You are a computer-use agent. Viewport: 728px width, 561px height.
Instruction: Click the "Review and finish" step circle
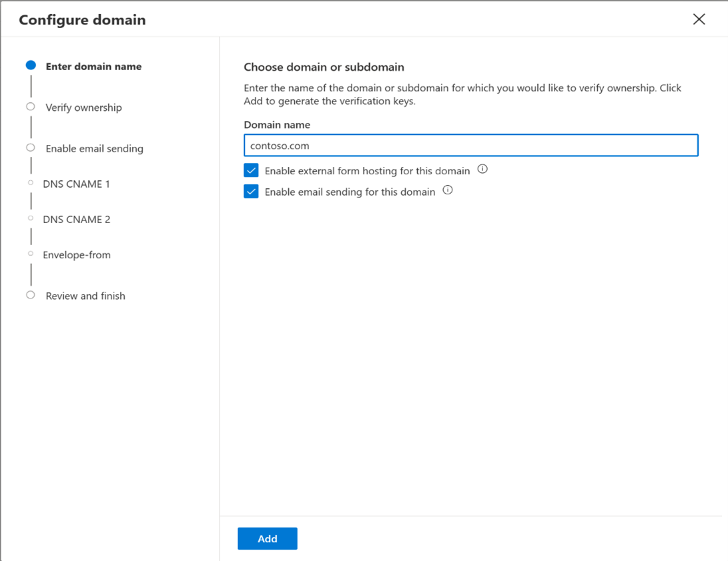(29, 295)
